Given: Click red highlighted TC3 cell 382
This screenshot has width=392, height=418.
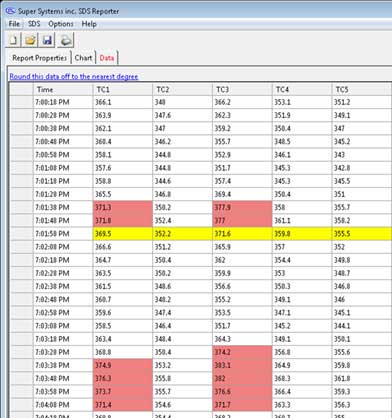Looking at the screenshot, I should (242, 379).
